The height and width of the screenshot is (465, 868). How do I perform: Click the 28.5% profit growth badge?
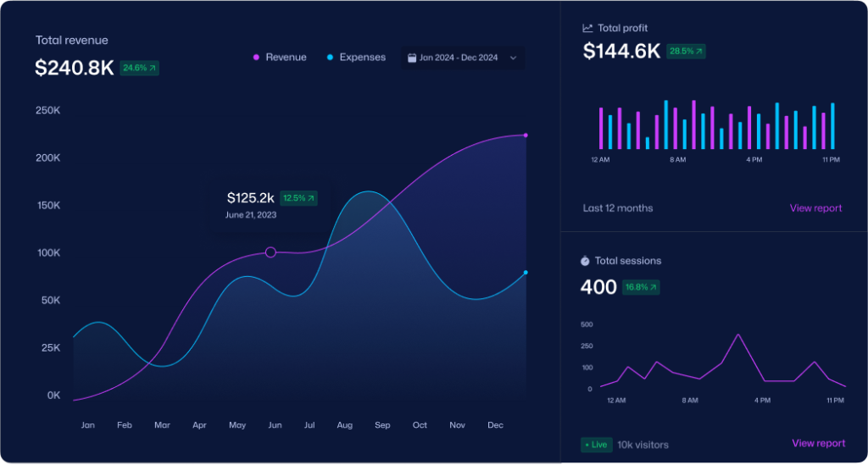[686, 51]
